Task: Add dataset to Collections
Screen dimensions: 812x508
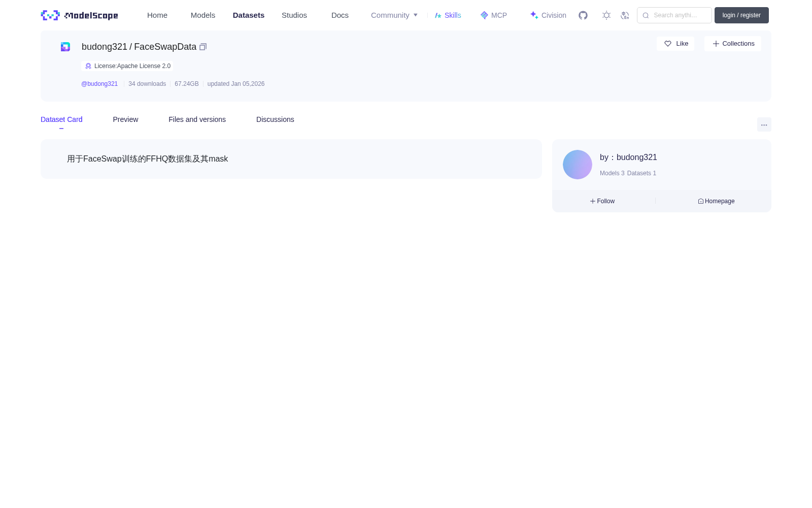Action: (x=733, y=44)
